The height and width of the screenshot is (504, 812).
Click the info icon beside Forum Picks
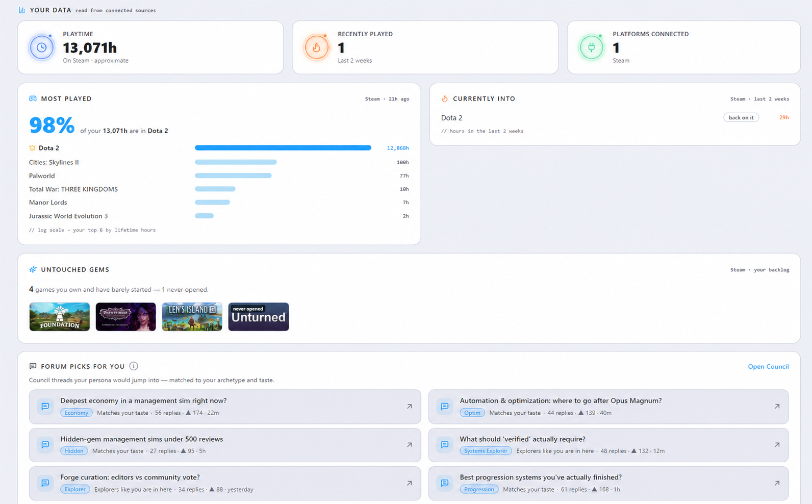[134, 366]
